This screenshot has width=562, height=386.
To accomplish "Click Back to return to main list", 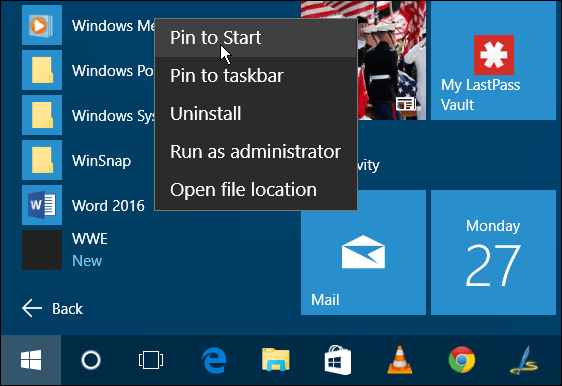I will point(53,309).
